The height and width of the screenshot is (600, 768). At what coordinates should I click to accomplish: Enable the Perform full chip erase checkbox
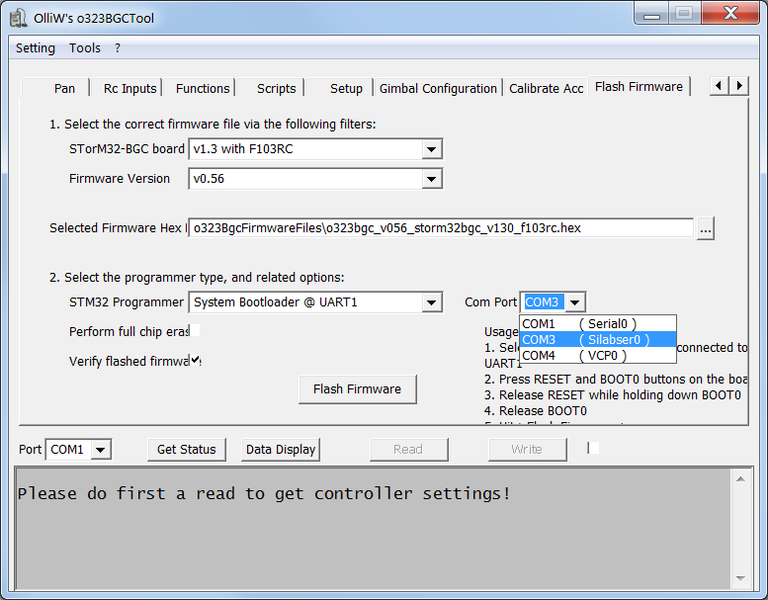coord(195,330)
